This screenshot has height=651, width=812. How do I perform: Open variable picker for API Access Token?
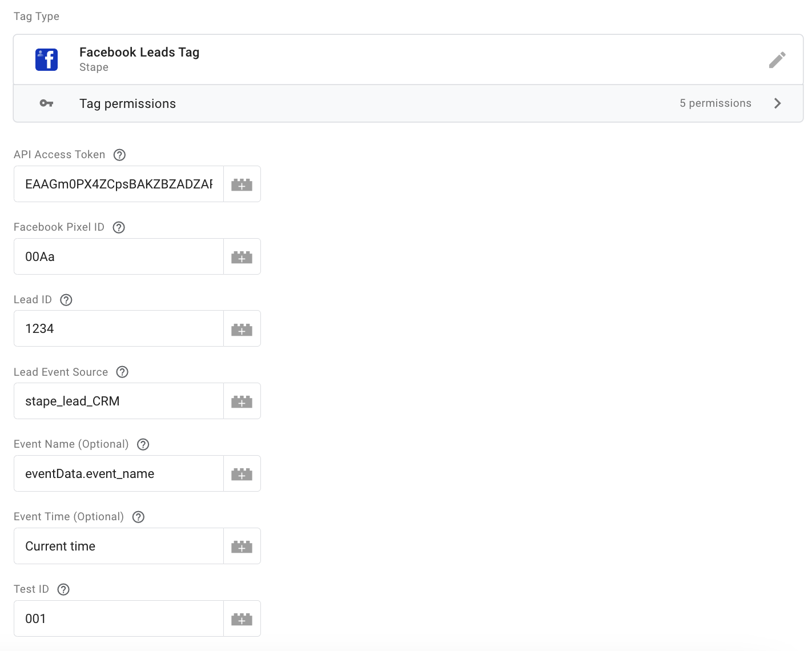click(242, 184)
